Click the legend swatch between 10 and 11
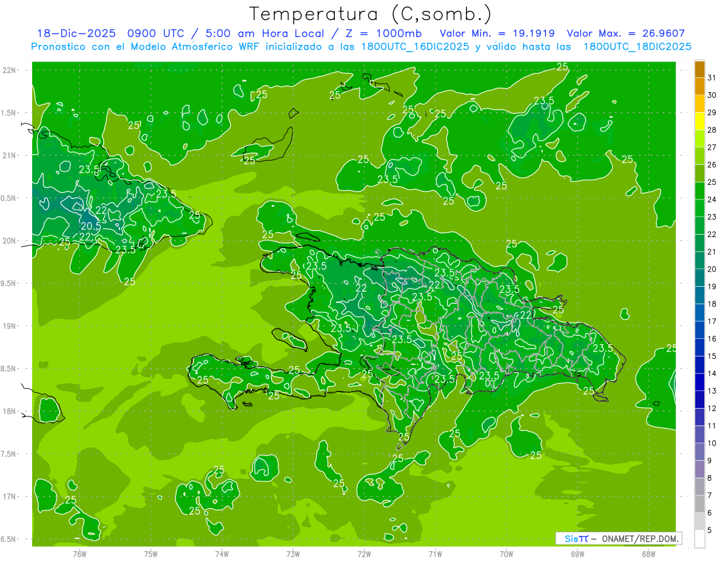 pos(699,435)
